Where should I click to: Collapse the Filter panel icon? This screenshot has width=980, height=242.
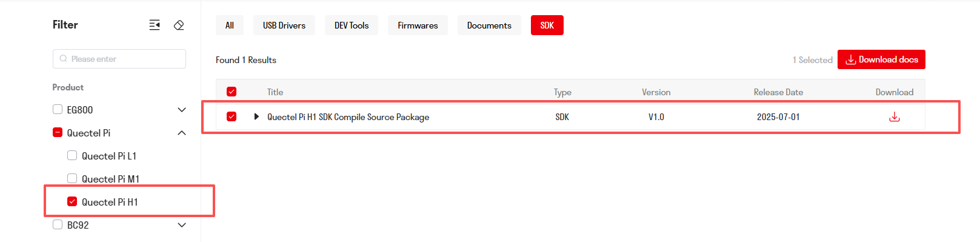(x=155, y=25)
